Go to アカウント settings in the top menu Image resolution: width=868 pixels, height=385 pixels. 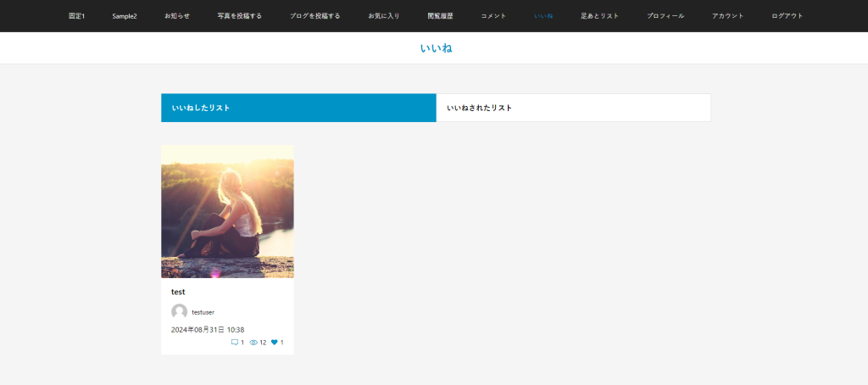click(x=728, y=16)
